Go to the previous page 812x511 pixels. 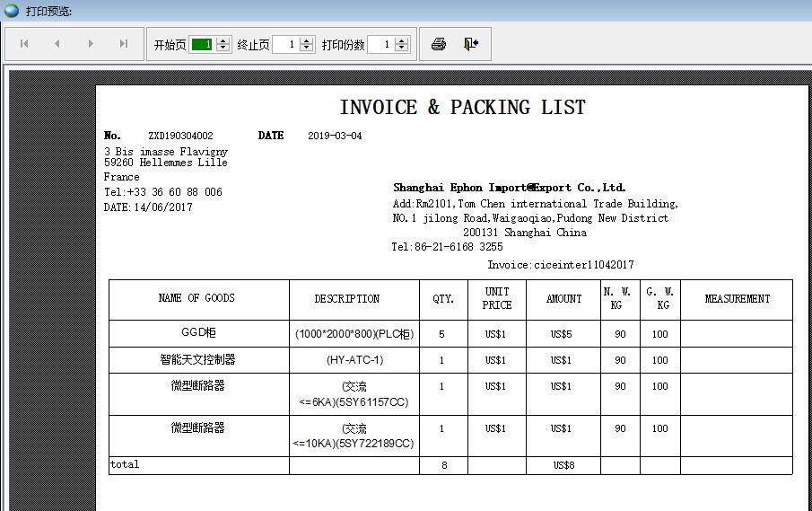(57, 44)
